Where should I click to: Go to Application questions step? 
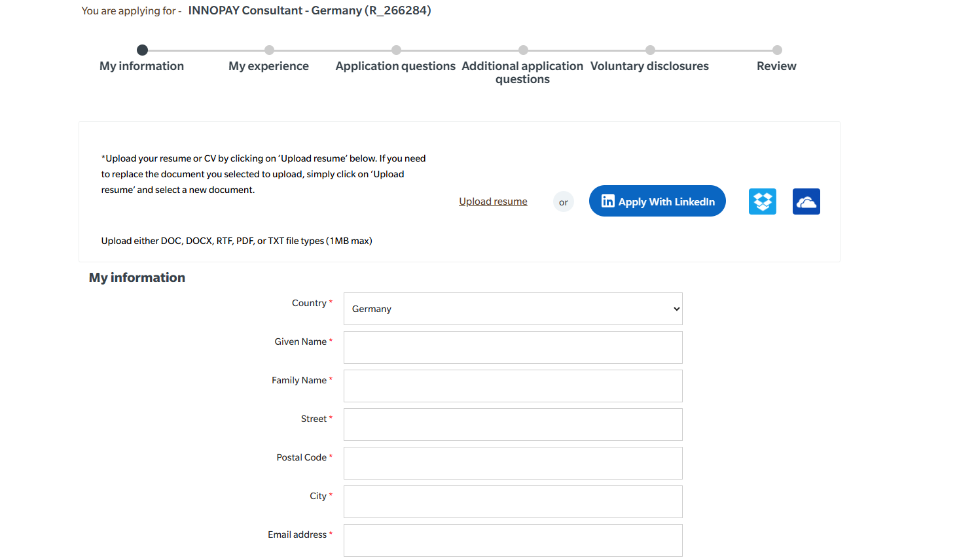tap(395, 66)
